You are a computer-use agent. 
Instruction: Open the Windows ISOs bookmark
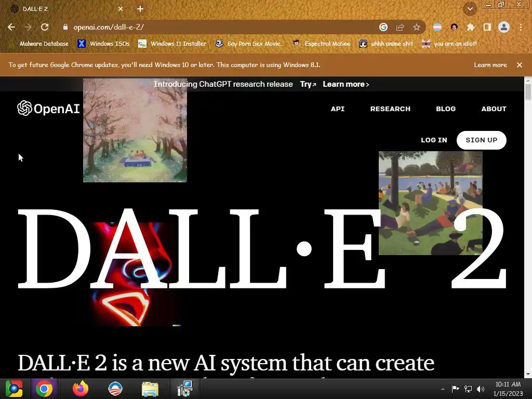(104, 44)
